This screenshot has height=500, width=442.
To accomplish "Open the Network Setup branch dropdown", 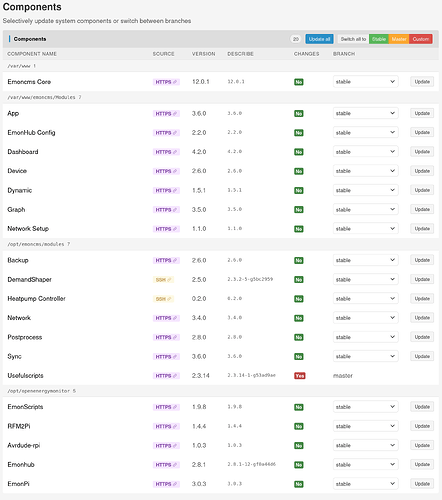I will pos(365,229).
